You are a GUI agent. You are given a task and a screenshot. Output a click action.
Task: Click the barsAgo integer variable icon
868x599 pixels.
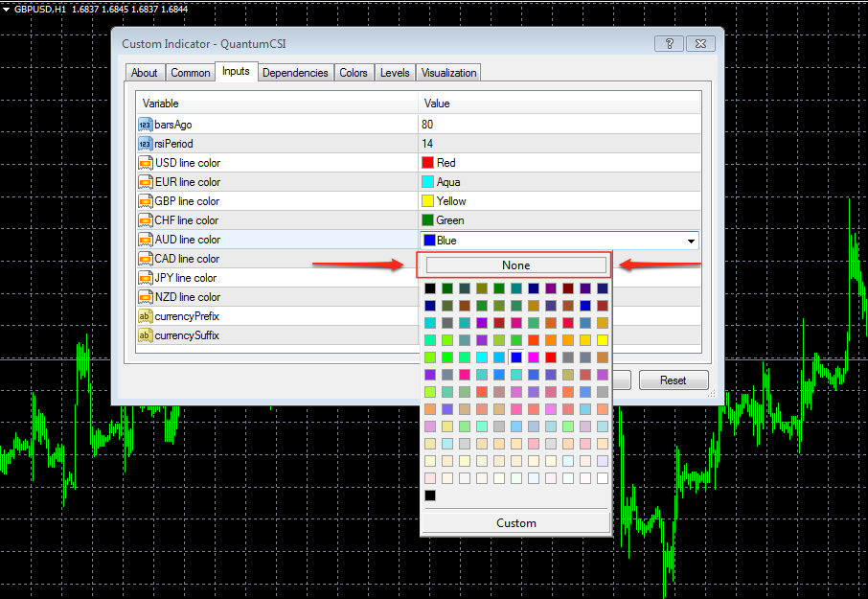145,125
